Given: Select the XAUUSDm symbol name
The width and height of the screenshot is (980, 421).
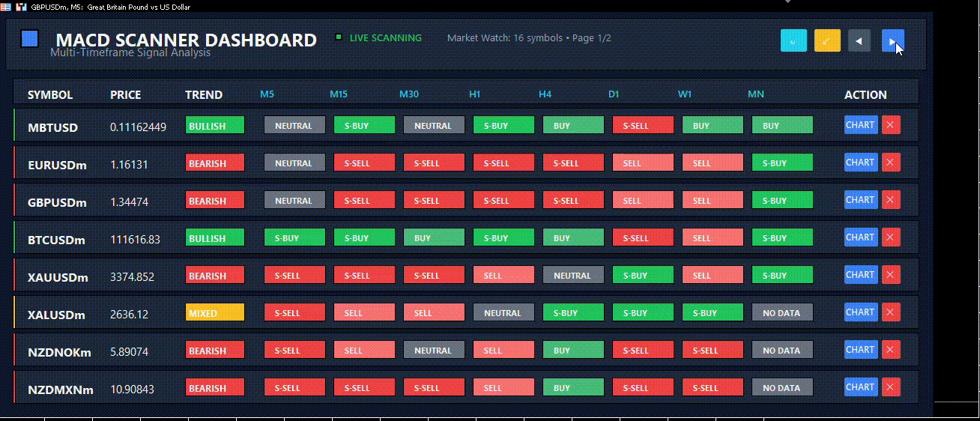Looking at the screenshot, I should 58,277.
